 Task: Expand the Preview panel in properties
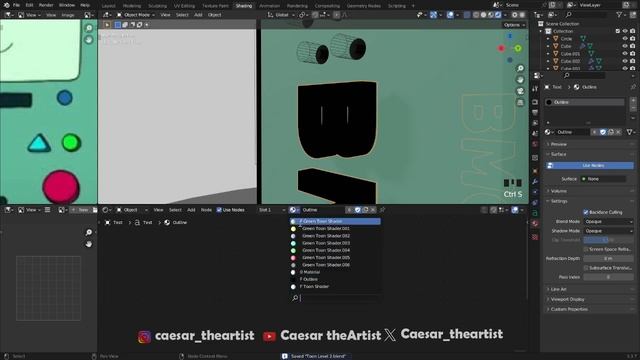(x=558, y=144)
